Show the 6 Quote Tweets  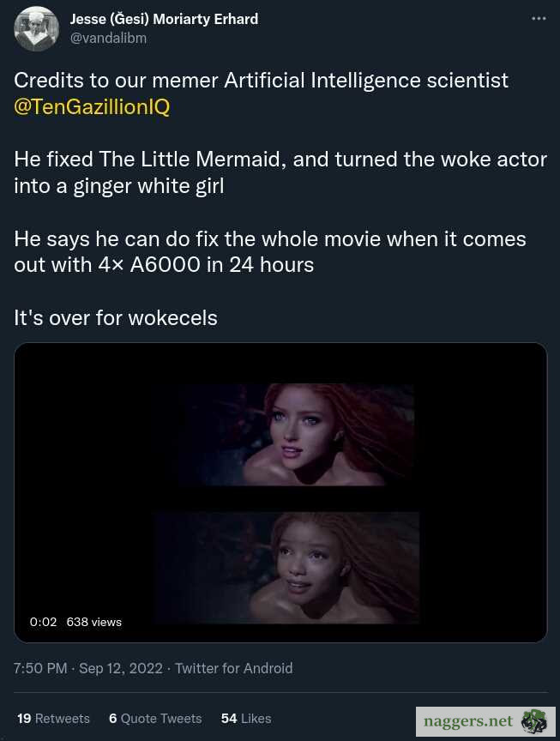click(155, 719)
